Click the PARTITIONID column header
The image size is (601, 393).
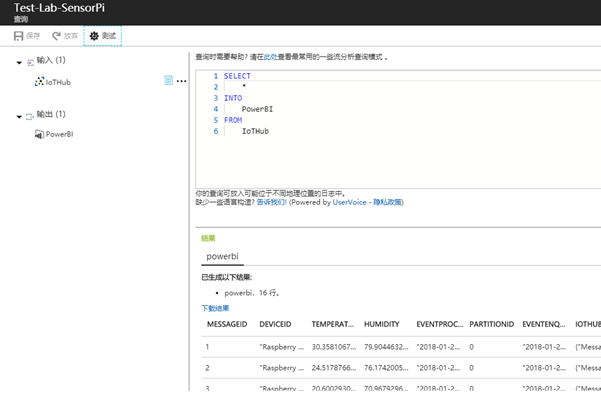[491, 324]
